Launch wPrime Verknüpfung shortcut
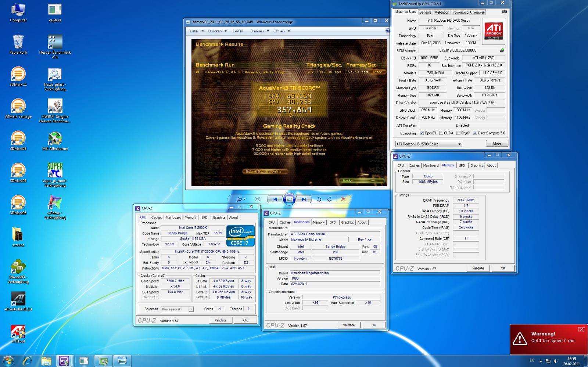Screen dimensions: 588x367 tap(55, 207)
